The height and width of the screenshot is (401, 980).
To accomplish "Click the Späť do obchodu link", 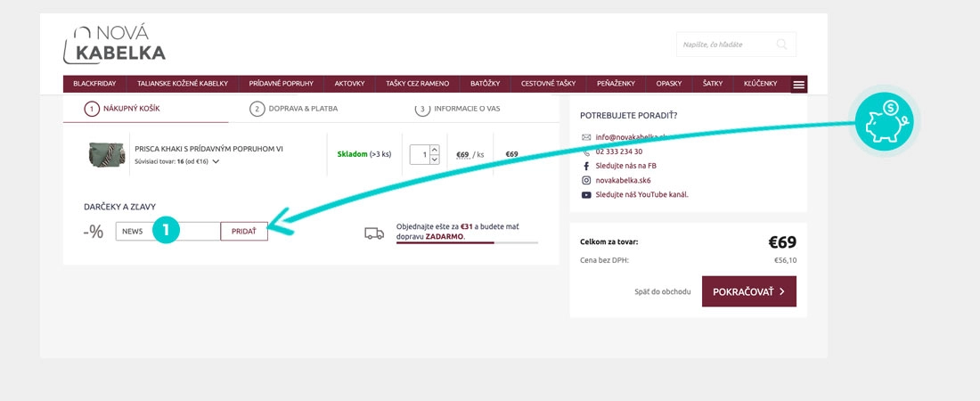I will [x=662, y=291].
